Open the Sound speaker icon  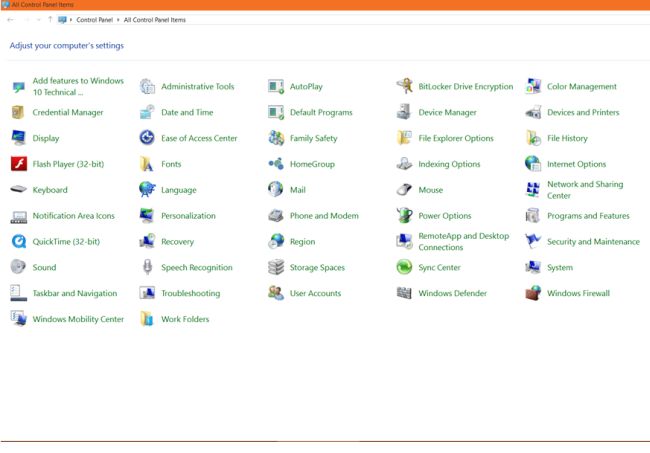coord(18,267)
